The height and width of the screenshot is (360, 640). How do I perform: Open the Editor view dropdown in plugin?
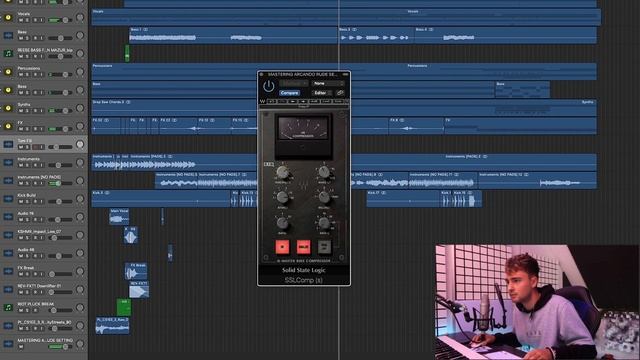point(322,93)
